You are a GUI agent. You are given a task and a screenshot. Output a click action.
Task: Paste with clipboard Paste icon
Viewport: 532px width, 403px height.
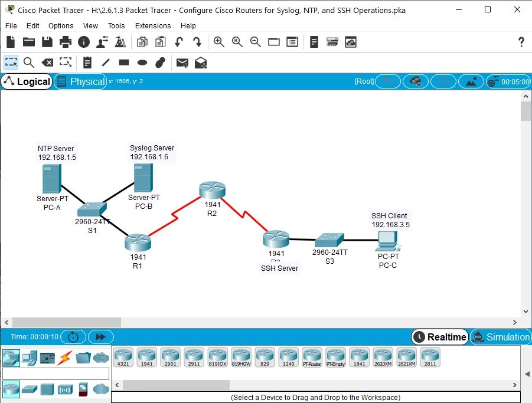click(161, 42)
